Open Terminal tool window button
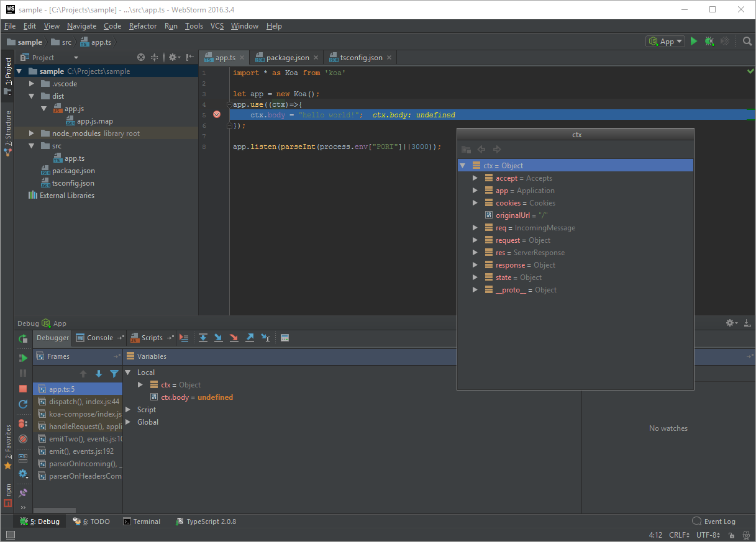Screen dimensions: 756x542 coord(142,522)
